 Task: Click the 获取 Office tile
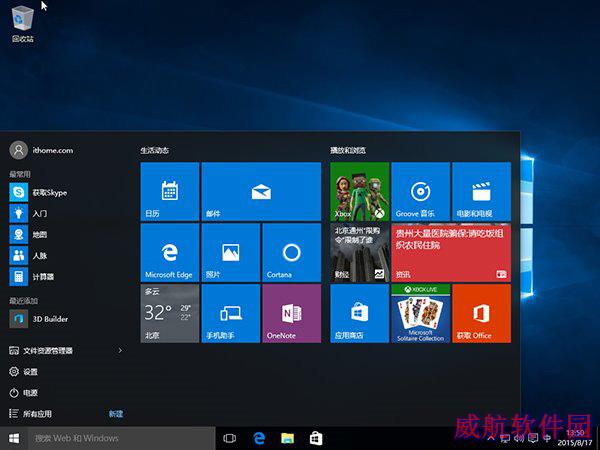point(481,313)
